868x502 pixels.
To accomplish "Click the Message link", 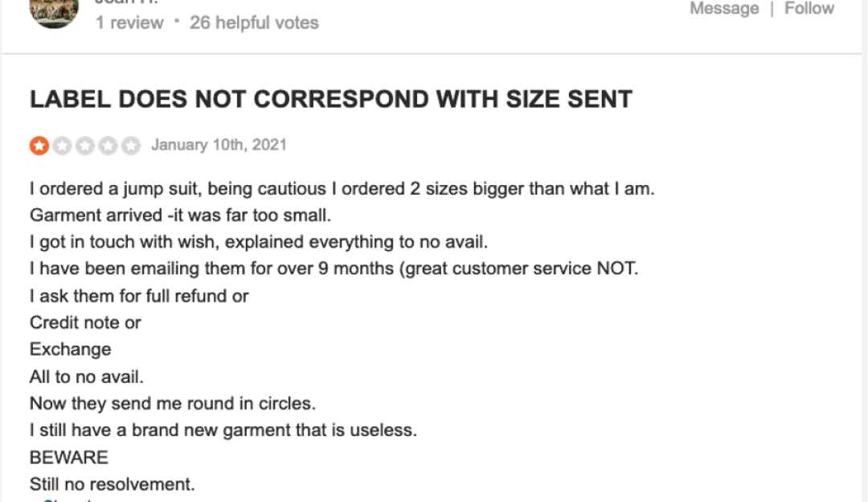I will point(724,9).
